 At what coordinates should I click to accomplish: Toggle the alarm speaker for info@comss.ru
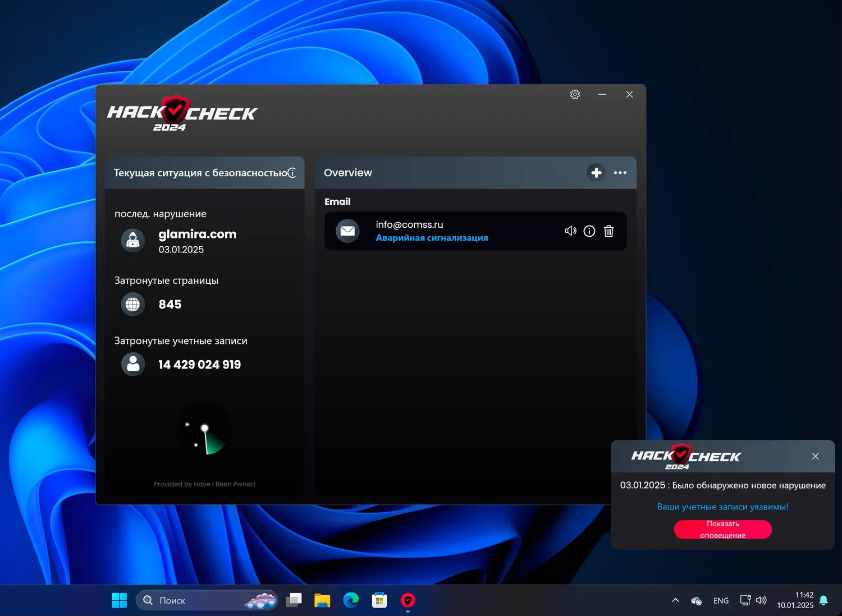point(570,231)
